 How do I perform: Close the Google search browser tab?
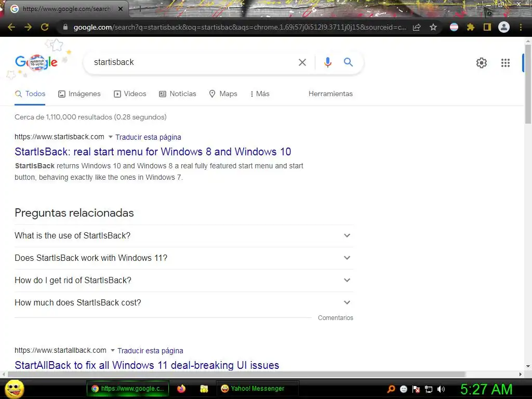121,9
